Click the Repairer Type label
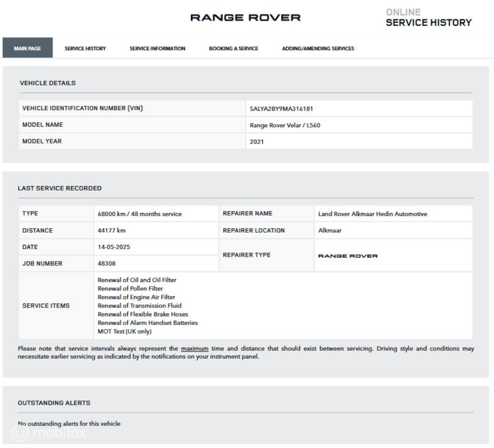 coord(247,255)
